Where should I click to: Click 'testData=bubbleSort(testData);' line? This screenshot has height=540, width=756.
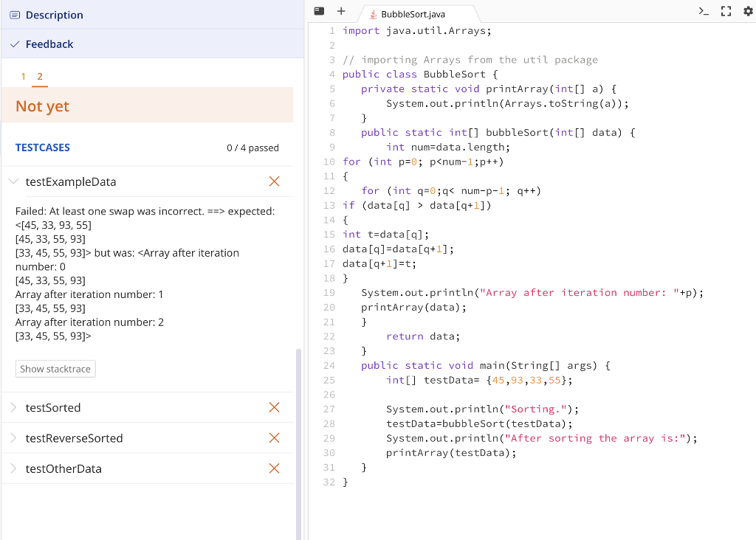(x=479, y=424)
